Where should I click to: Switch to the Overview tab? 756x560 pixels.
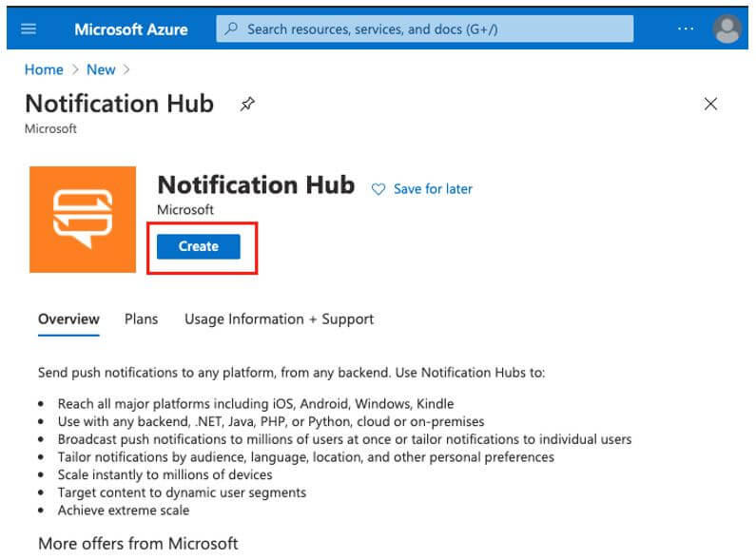pos(68,319)
